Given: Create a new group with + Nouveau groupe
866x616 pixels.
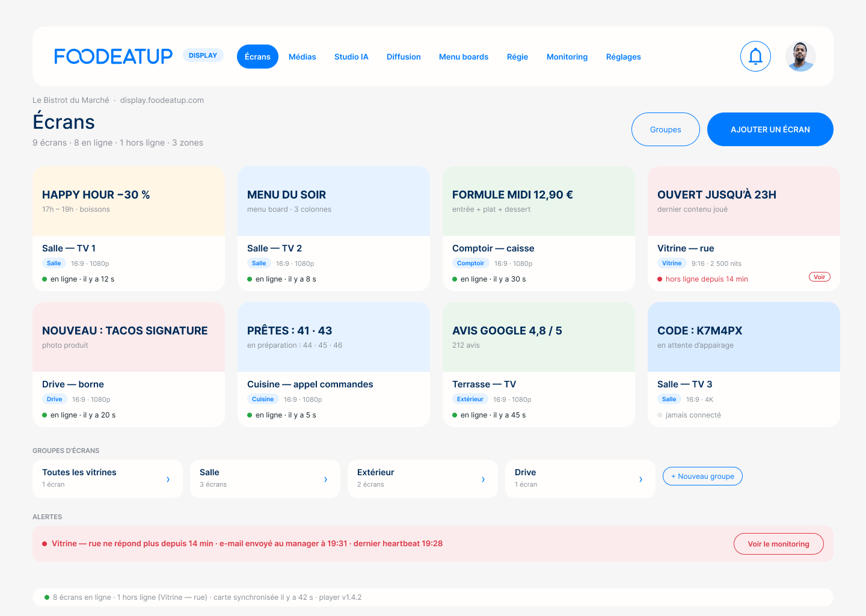Looking at the screenshot, I should [702, 476].
